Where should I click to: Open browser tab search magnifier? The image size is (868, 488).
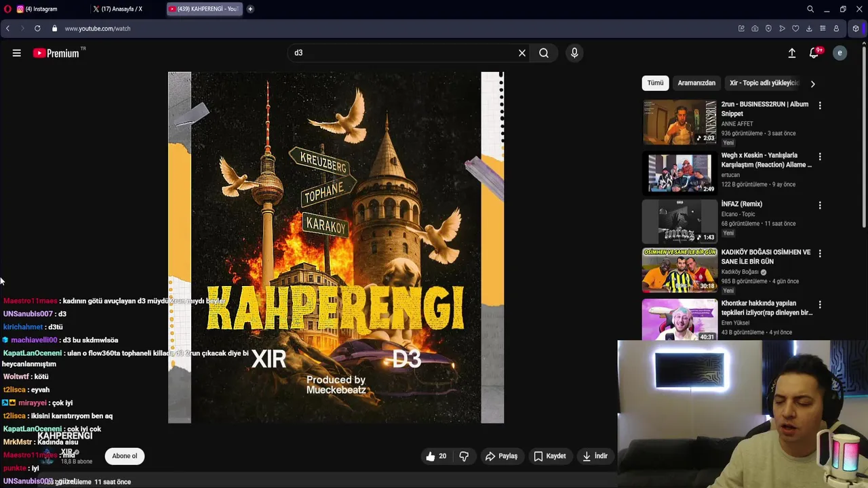tap(810, 9)
